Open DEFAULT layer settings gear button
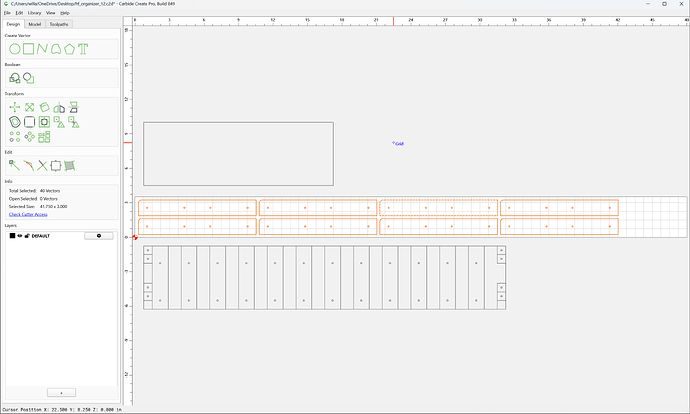Viewport: 690px width, 414px height. [x=99, y=236]
